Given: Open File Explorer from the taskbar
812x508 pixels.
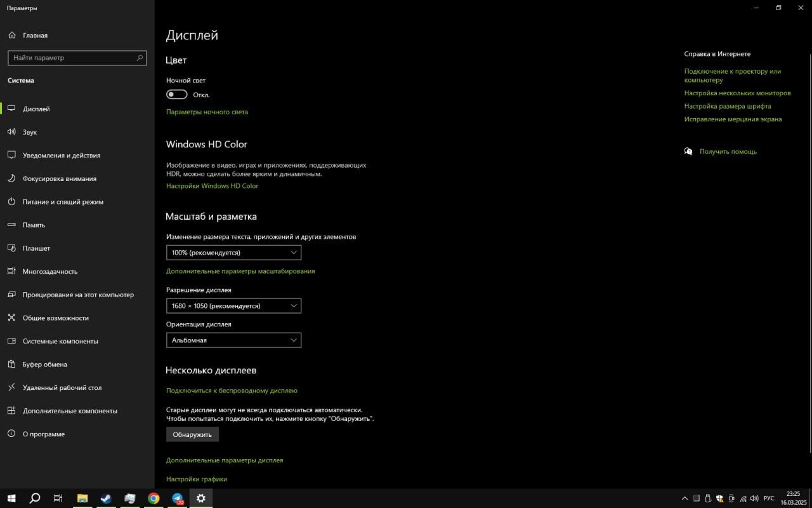Looking at the screenshot, I should [x=82, y=498].
